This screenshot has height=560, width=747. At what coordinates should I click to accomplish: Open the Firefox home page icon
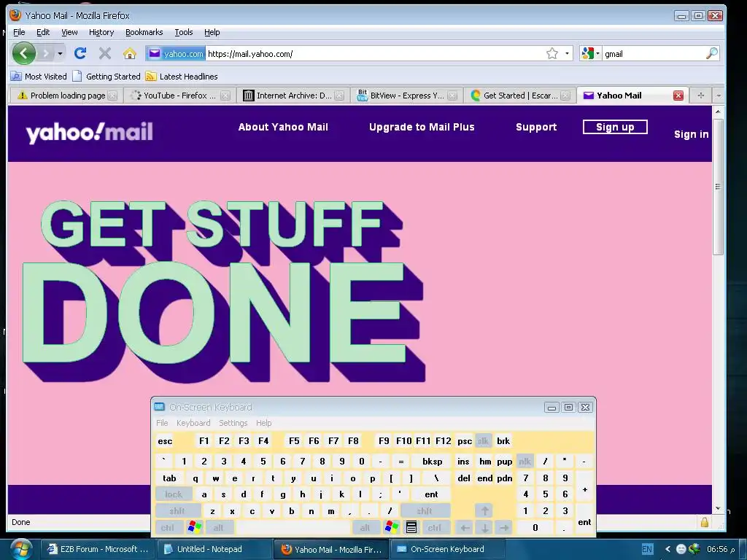(130, 53)
